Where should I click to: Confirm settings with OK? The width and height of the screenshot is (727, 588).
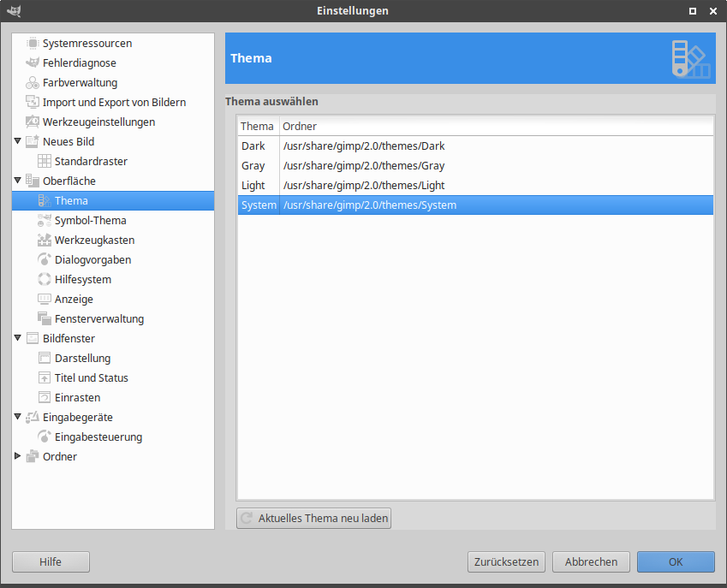coord(676,561)
